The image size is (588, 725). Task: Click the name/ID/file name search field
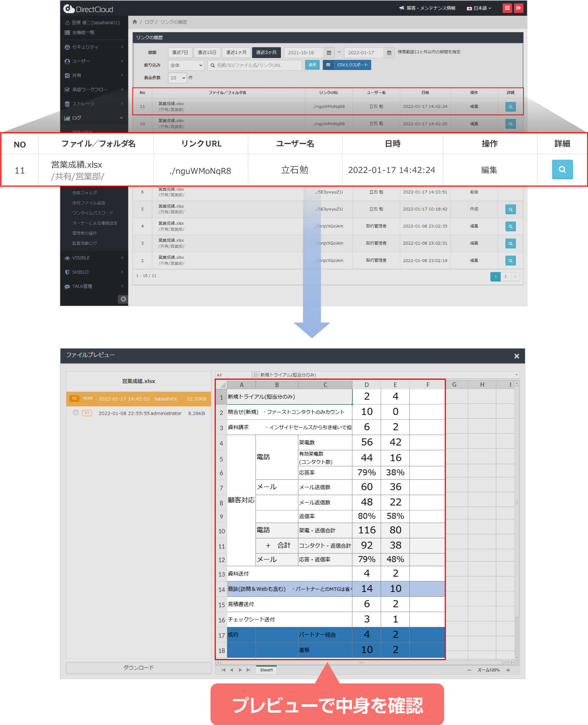[255, 65]
